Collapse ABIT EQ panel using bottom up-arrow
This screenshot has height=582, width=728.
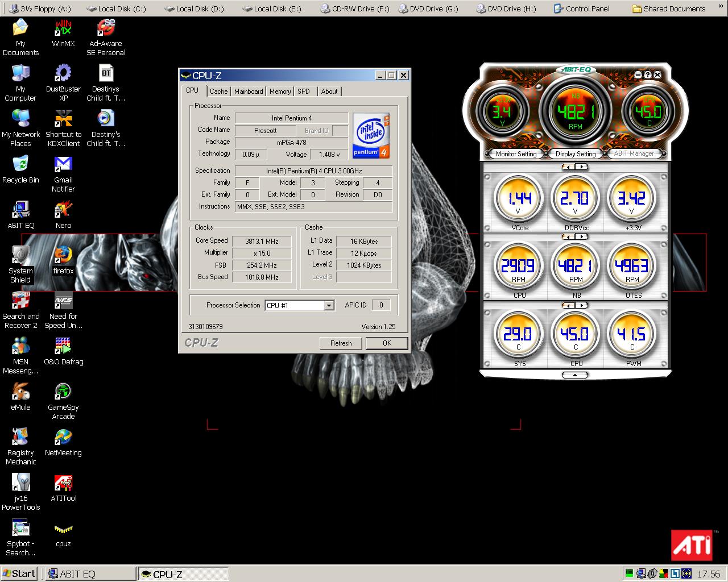(x=575, y=375)
